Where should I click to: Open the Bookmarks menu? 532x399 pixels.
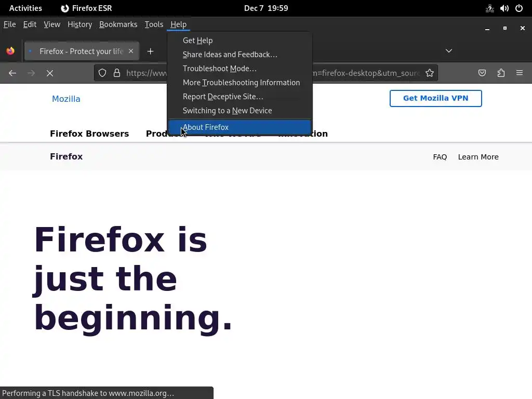click(118, 24)
